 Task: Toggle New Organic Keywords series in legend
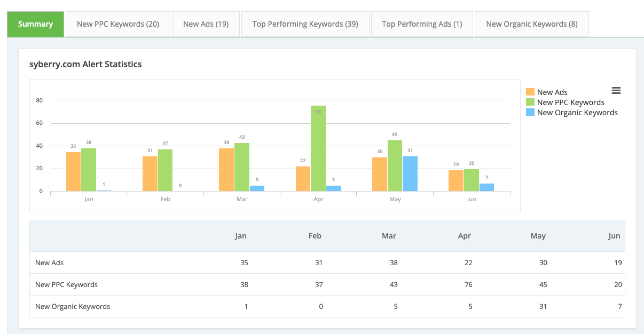point(577,113)
